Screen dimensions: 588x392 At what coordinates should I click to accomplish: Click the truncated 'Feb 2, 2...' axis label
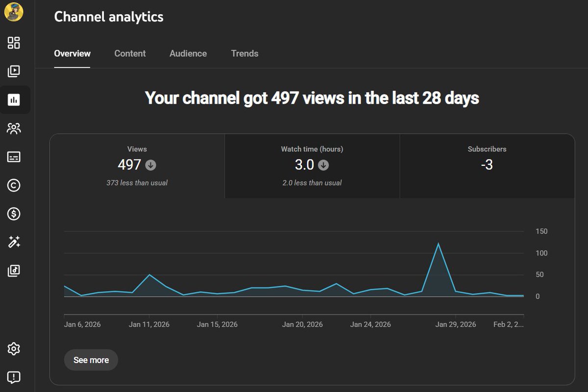pyautogui.click(x=509, y=324)
